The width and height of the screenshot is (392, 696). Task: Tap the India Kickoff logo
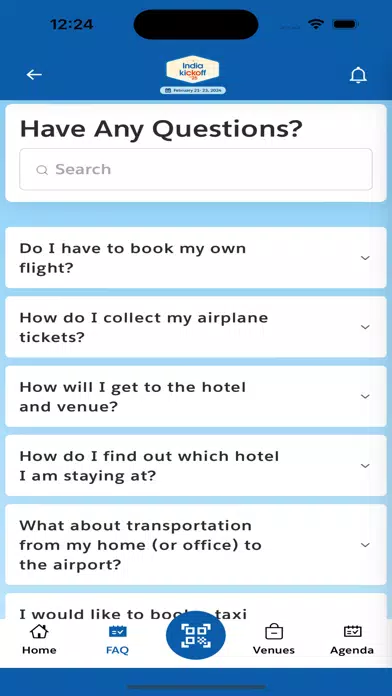point(193,75)
